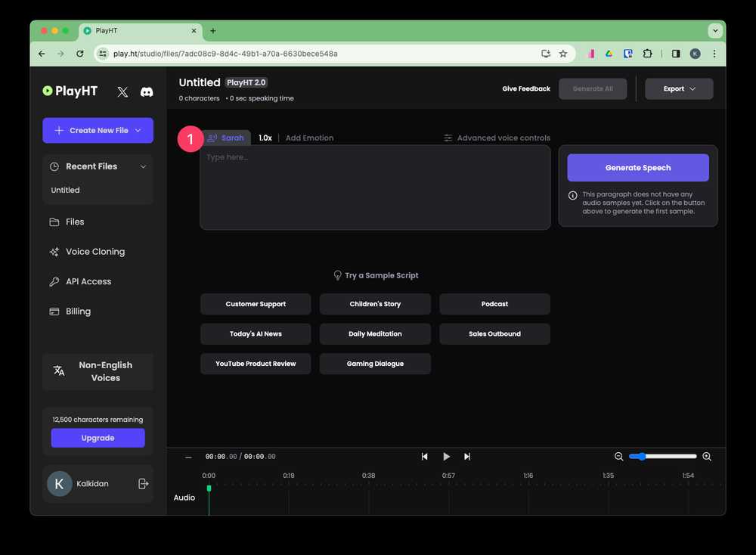Bookmark this page with the star icon
The width and height of the screenshot is (756, 555).
click(x=562, y=54)
